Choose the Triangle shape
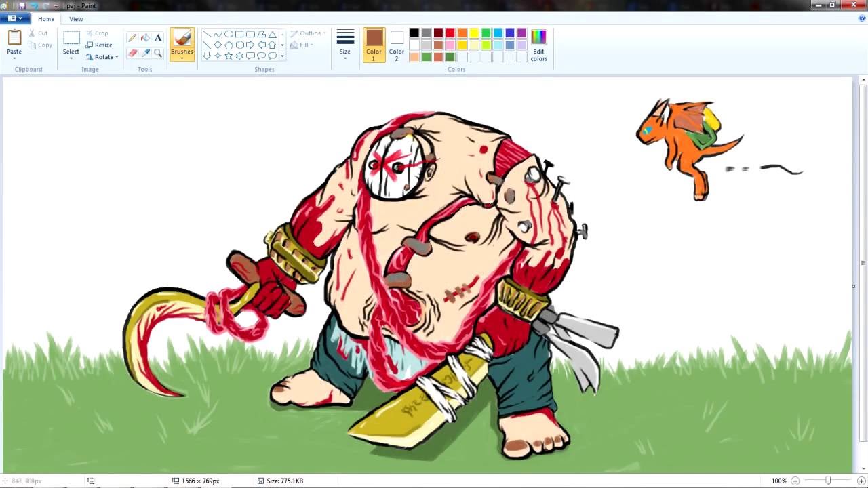This screenshot has height=488, width=868. (x=272, y=34)
